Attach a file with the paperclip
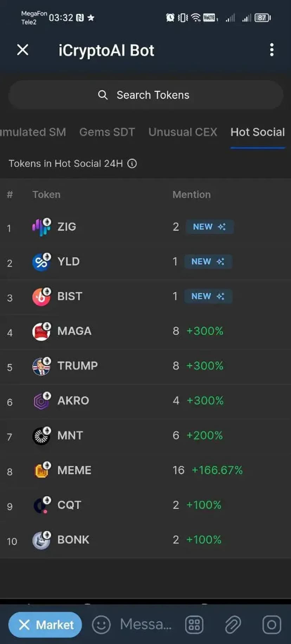The image size is (291, 644). (232, 625)
